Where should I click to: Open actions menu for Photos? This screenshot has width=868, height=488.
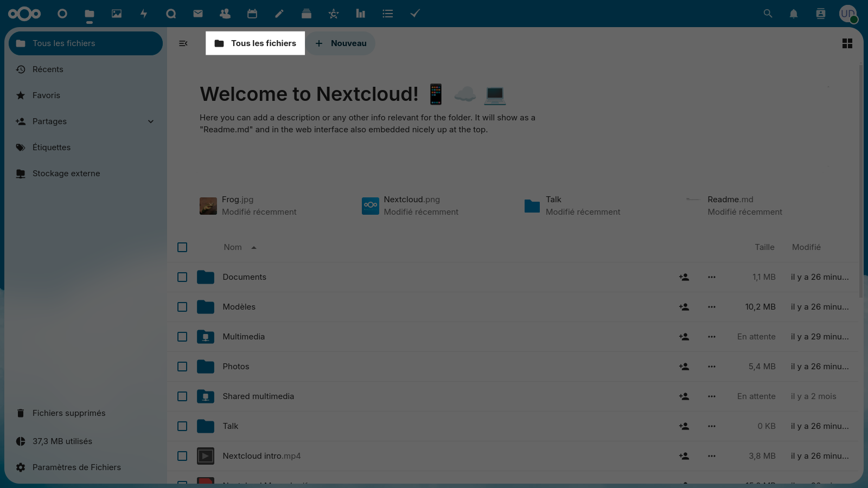(x=712, y=367)
